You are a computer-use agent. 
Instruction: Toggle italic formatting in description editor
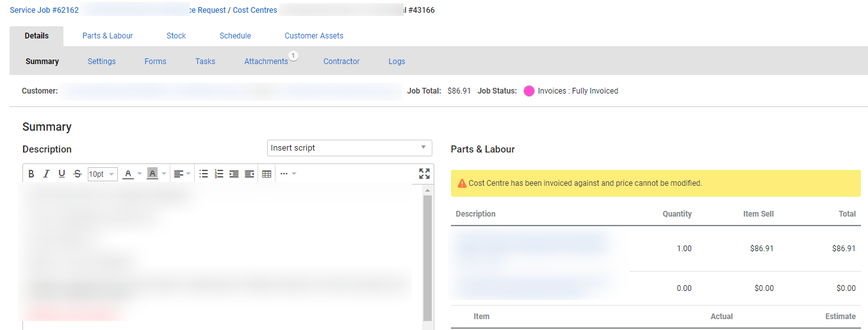coord(46,174)
